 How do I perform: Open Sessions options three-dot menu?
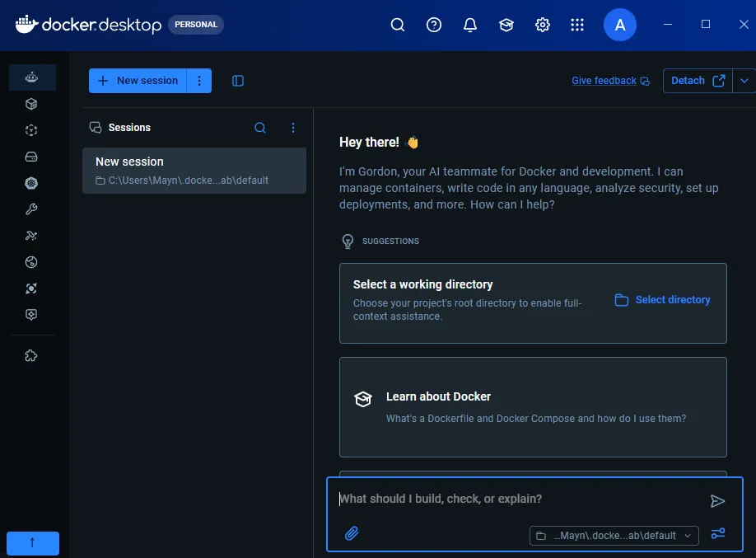pos(293,128)
